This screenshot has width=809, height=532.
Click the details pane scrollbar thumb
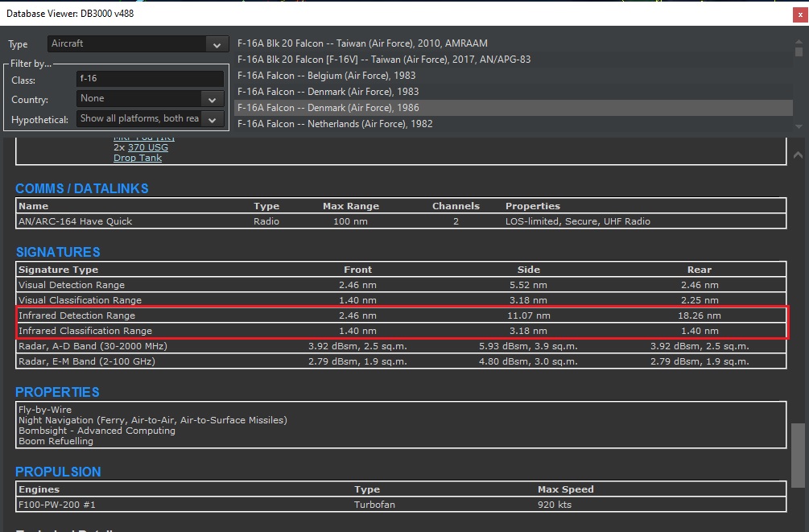pos(798,455)
